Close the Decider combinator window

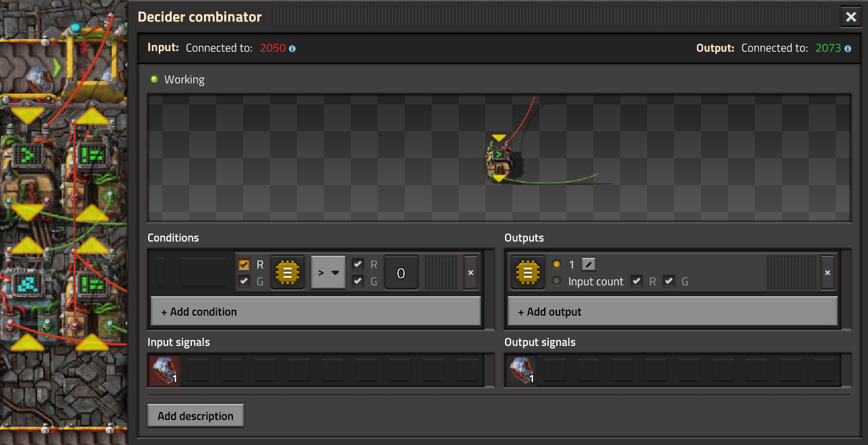pos(851,17)
